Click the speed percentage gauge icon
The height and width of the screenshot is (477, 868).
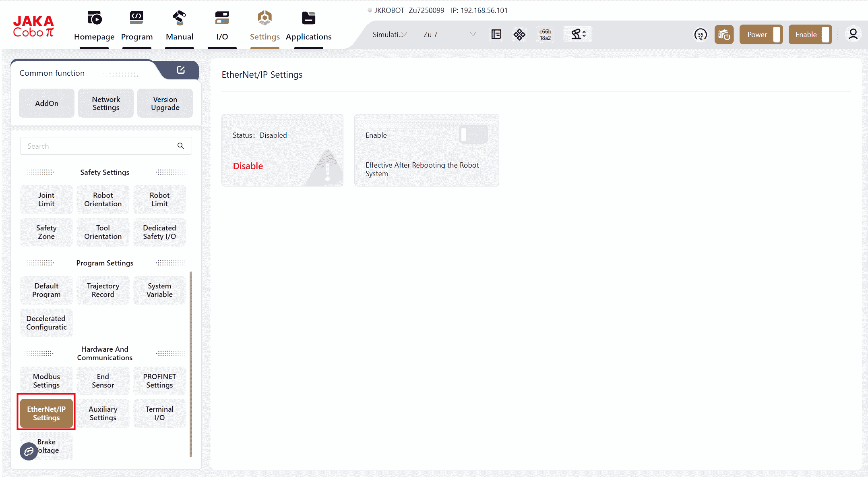pyautogui.click(x=701, y=35)
